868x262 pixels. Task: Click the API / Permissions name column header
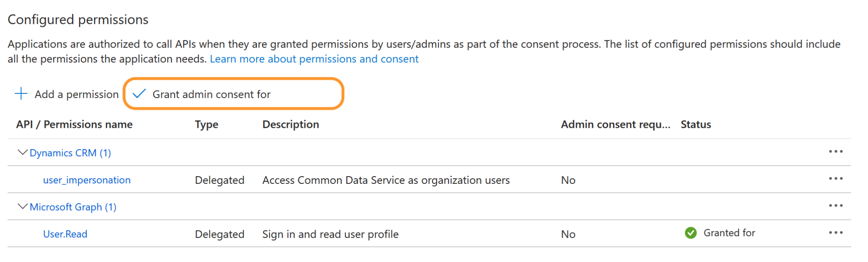click(x=75, y=124)
